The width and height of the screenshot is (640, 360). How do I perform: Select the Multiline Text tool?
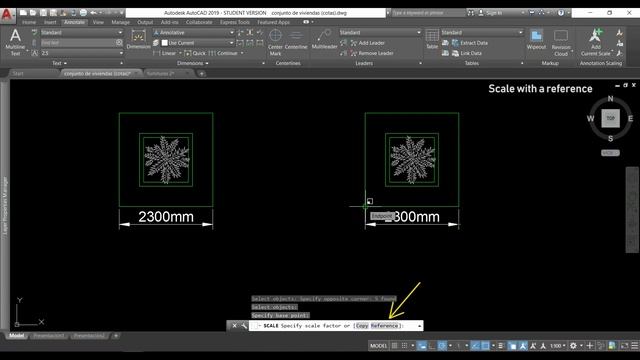click(x=15, y=41)
